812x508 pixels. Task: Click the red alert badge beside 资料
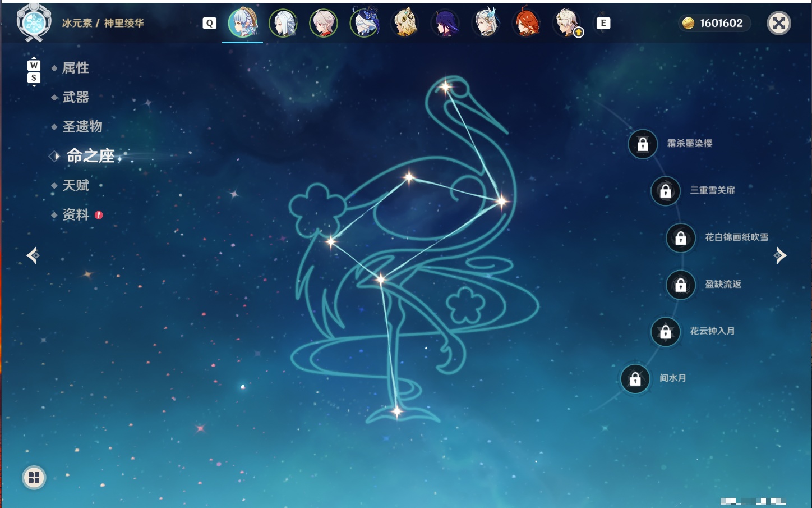point(99,214)
